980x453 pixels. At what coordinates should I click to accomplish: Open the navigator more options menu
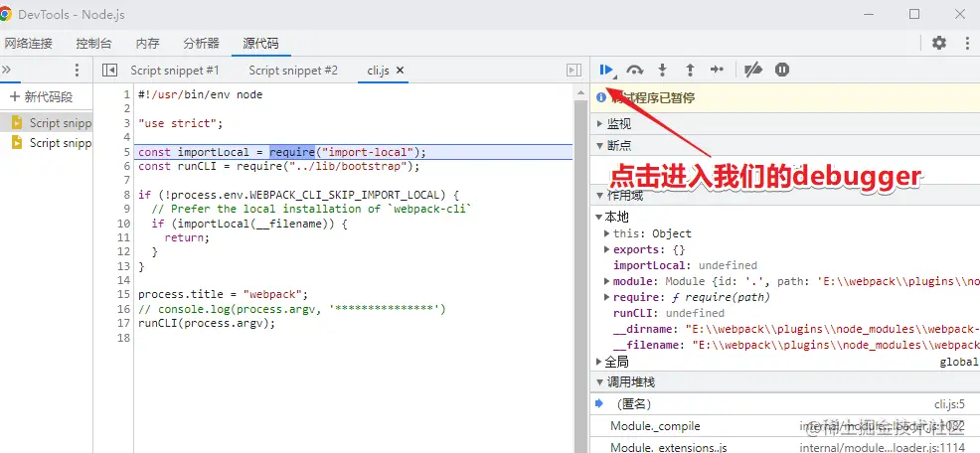[x=77, y=70]
